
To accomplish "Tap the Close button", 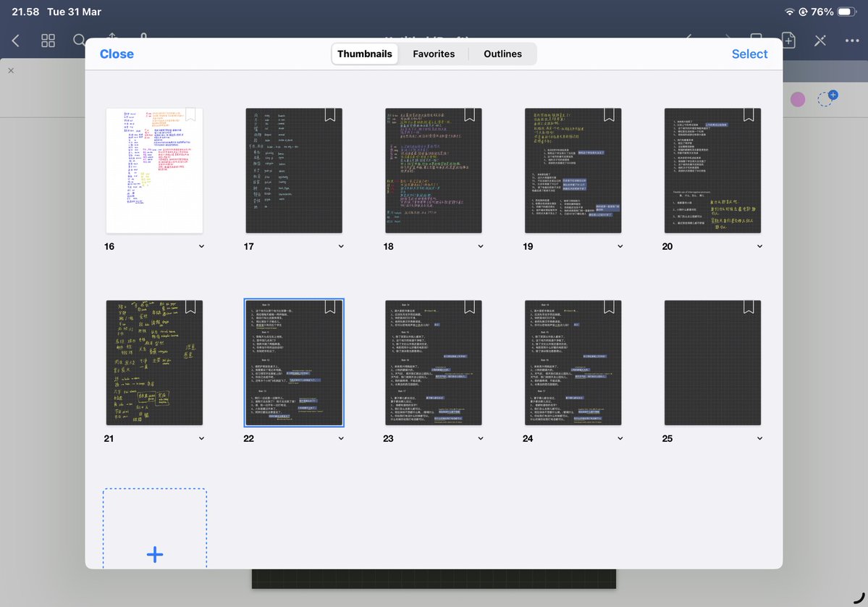I will (117, 54).
